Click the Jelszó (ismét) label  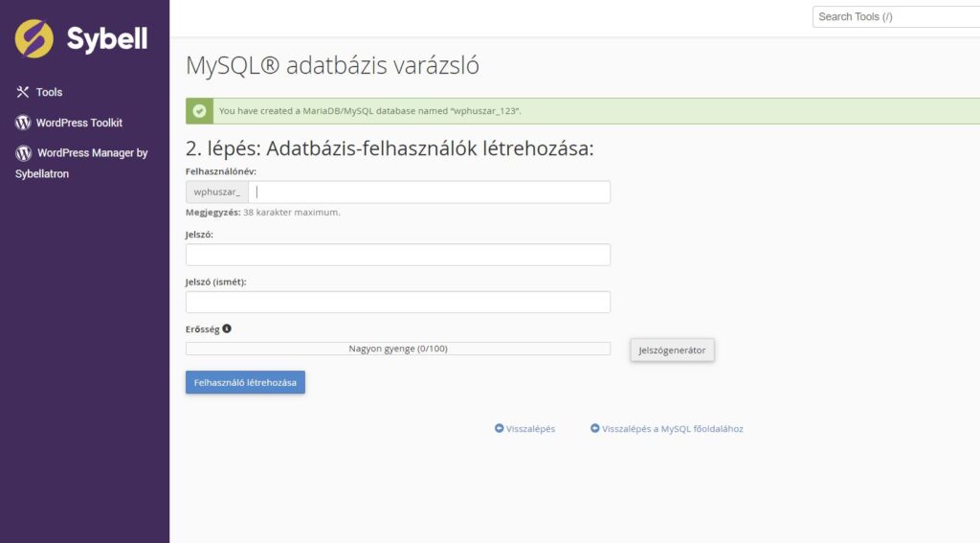(215, 282)
